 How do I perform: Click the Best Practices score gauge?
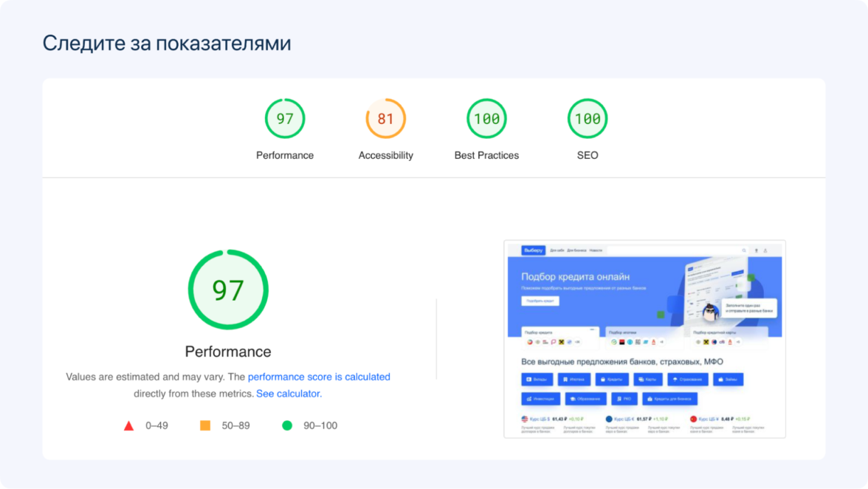486,119
